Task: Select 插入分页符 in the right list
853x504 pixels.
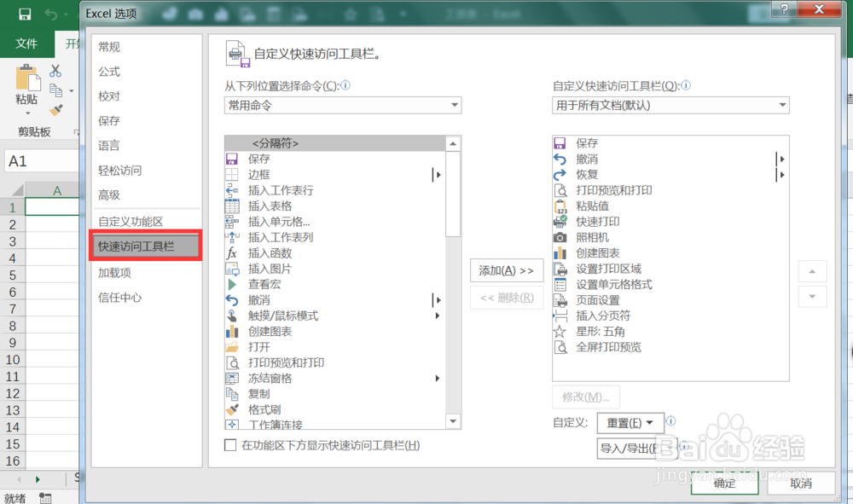Action: click(x=670, y=316)
